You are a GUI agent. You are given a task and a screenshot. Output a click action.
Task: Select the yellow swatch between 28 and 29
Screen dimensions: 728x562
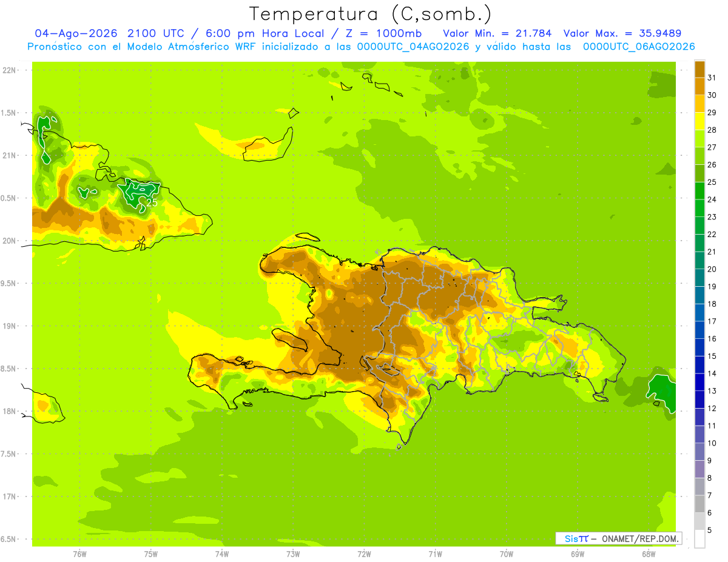coord(699,121)
